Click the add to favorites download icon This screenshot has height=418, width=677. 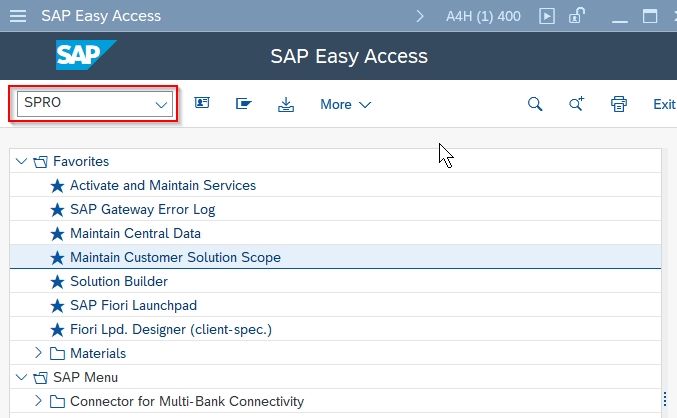pos(285,104)
